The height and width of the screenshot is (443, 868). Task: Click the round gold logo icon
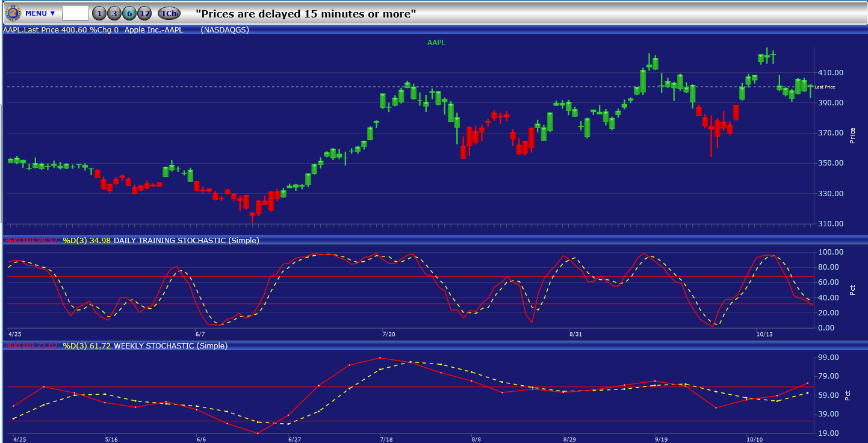[13, 13]
